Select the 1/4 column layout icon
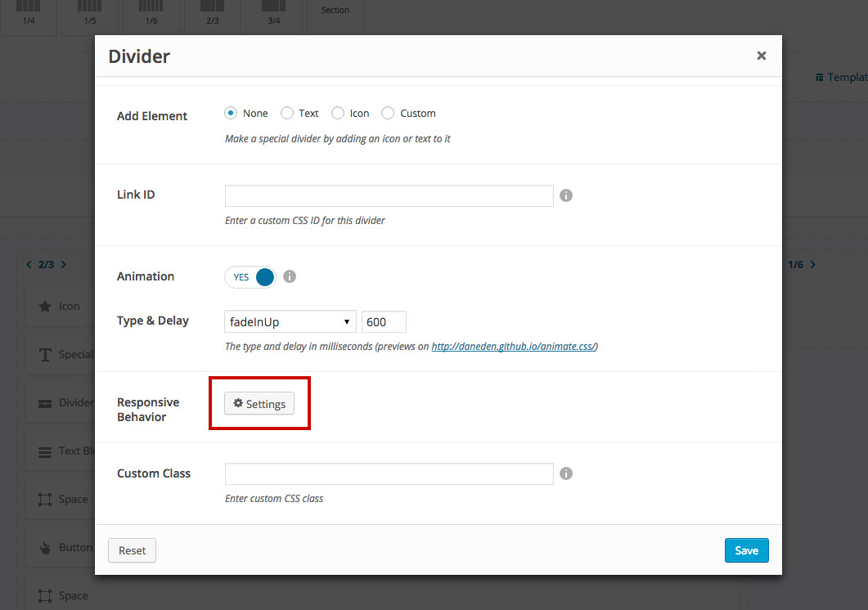868x610 pixels. pos(29,6)
